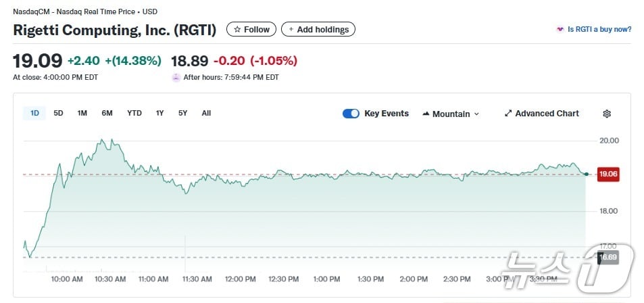
Task: Click the chart line peak near 10:30 AM
Action: (x=103, y=140)
